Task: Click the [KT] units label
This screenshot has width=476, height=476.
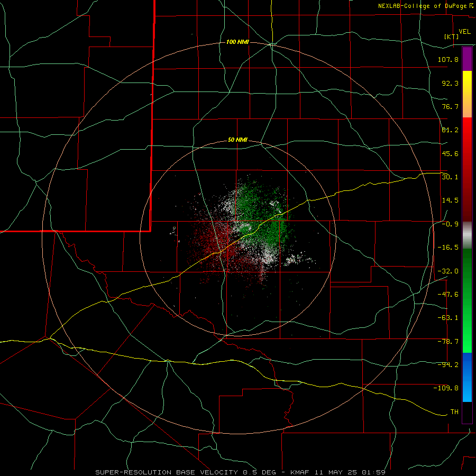Action: [452, 36]
